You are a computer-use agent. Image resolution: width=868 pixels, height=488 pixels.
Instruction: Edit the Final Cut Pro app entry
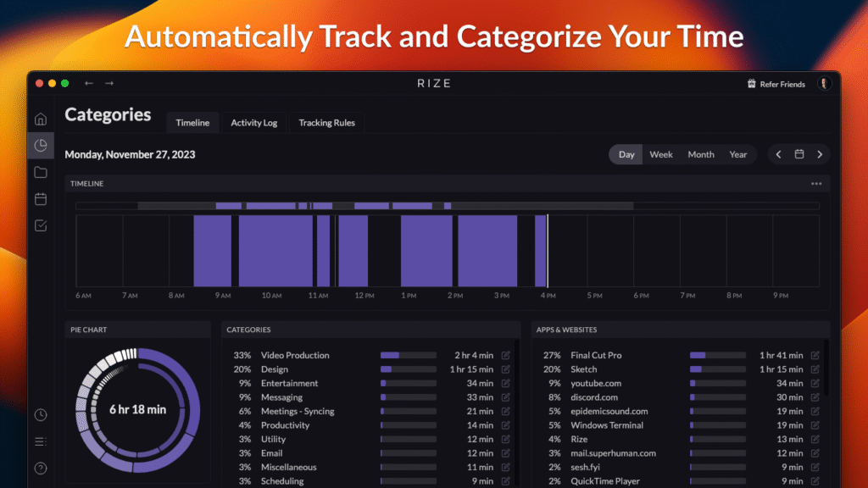coord(815,355)
